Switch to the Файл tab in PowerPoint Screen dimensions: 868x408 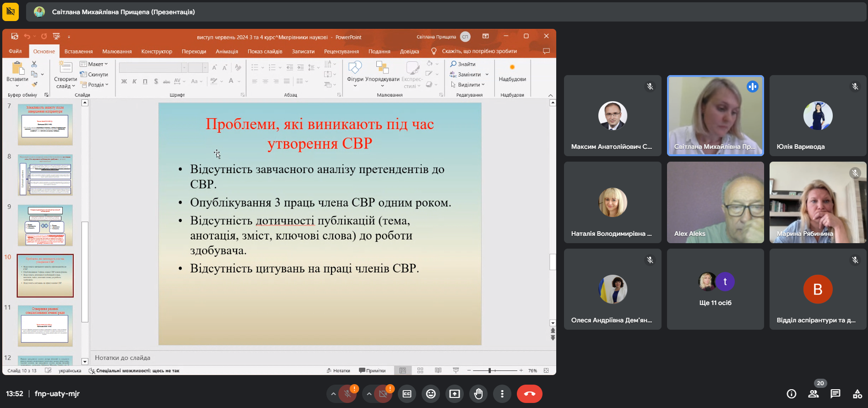tap(15, 51)
